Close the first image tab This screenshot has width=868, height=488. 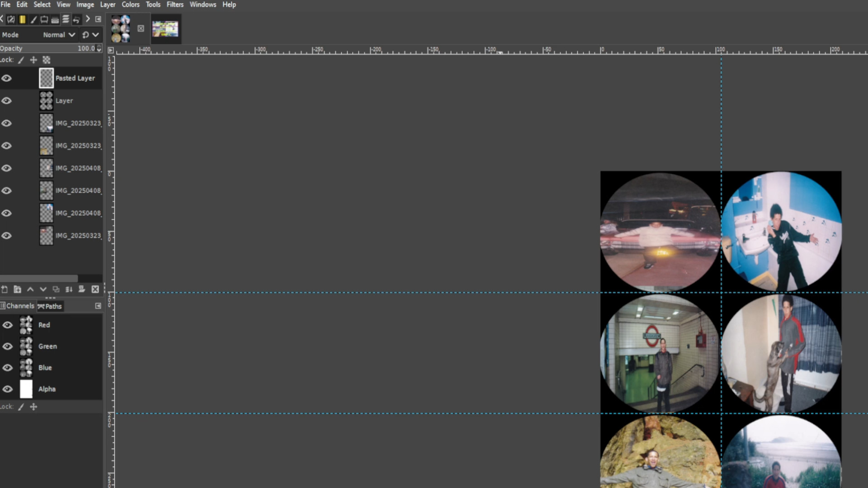141,28
